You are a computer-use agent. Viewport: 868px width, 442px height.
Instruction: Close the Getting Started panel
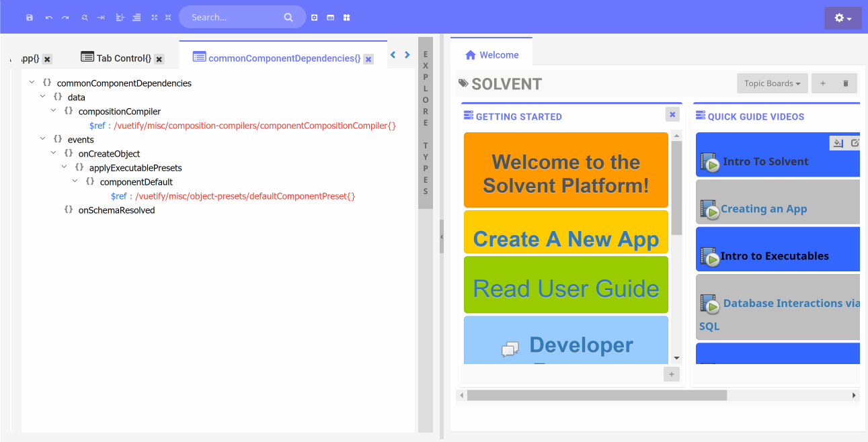pos(672,115)
